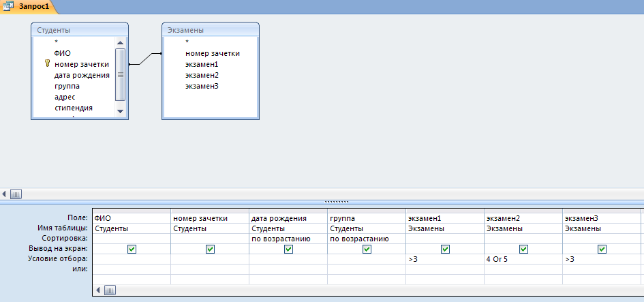Click the Студенты field list scrollbar thumb

[121, 75]
